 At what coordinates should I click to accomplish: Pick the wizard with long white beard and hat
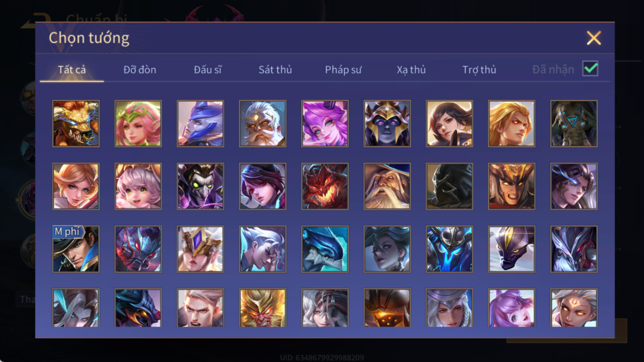click(387, 186)
